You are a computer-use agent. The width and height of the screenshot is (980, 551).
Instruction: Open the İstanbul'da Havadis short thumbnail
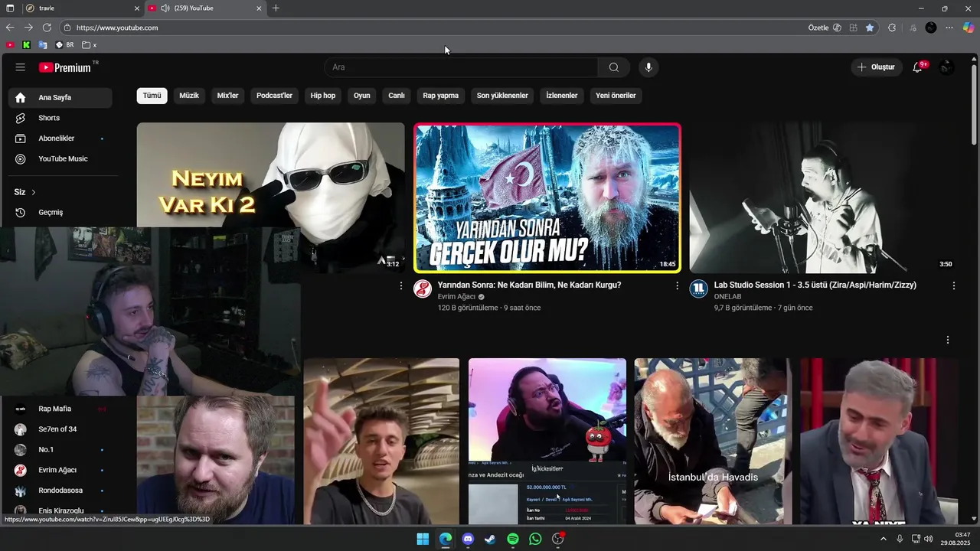(x=713, y=441)
